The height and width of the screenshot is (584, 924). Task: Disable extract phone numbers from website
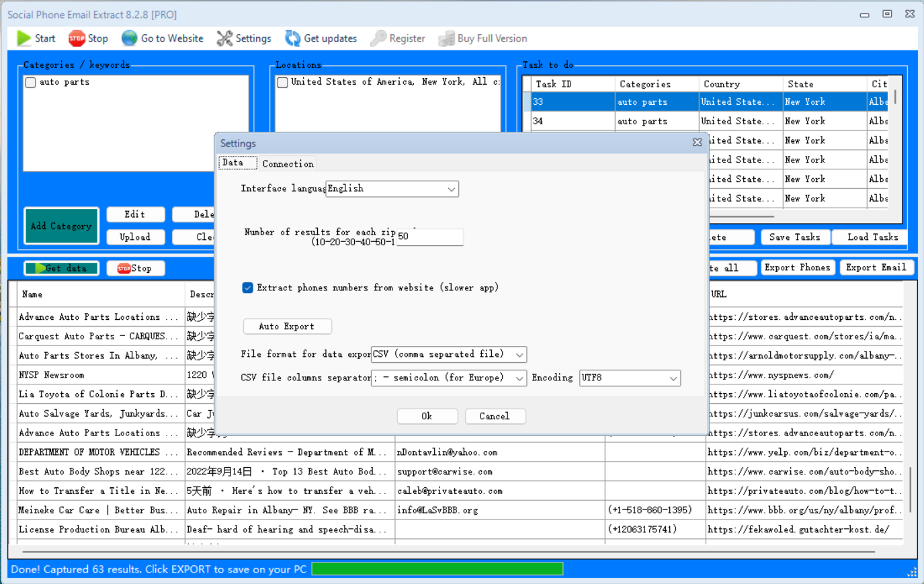(x=248, y=288)
